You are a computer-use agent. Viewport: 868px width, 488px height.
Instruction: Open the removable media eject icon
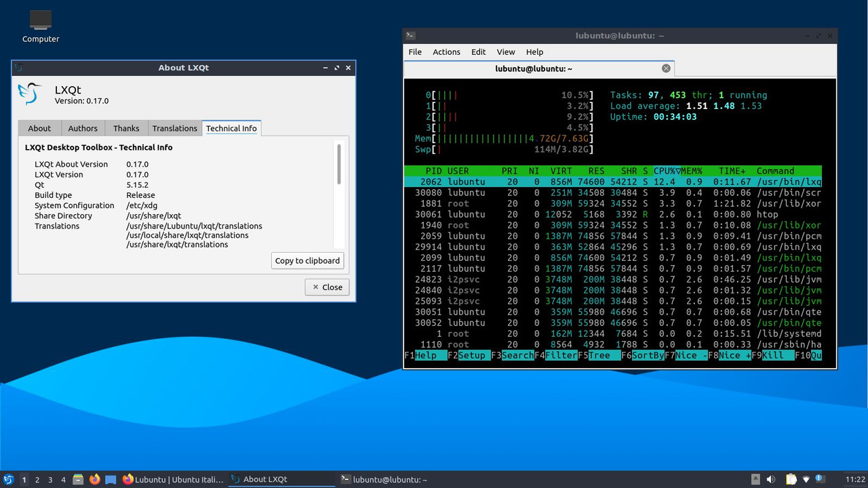point(755,479)
